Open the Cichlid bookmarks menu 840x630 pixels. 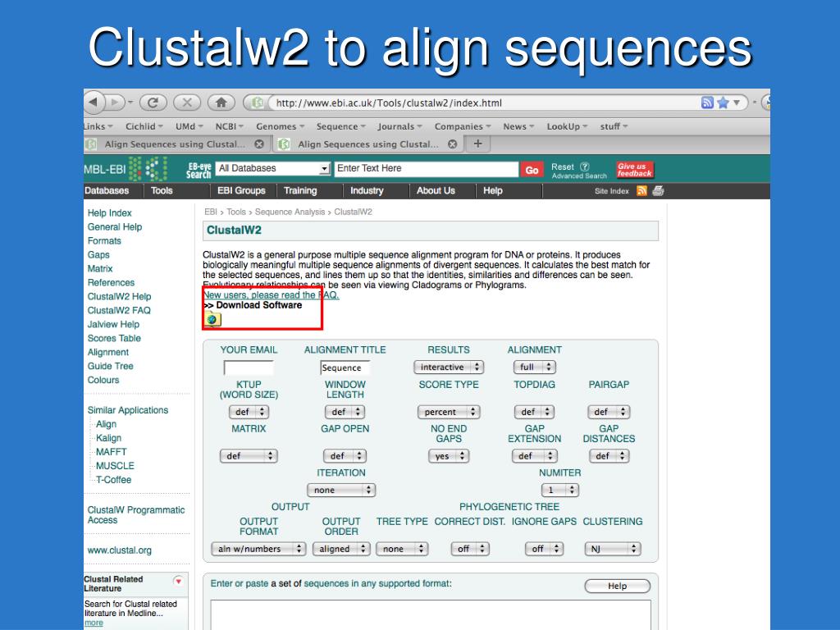click(144, 126)
